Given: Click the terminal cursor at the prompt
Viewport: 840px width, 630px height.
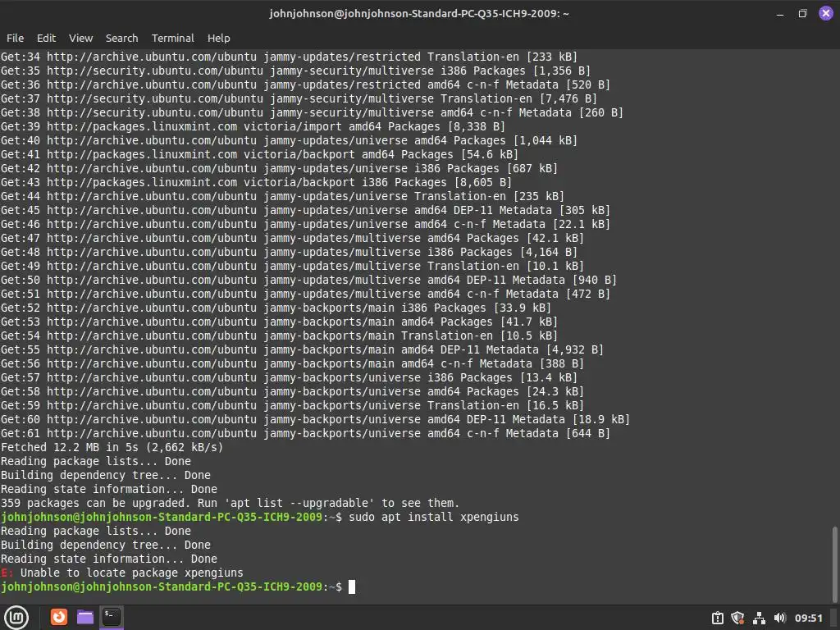Looking at the screenshot, I should pyautogui.click(x=352, y=587).
